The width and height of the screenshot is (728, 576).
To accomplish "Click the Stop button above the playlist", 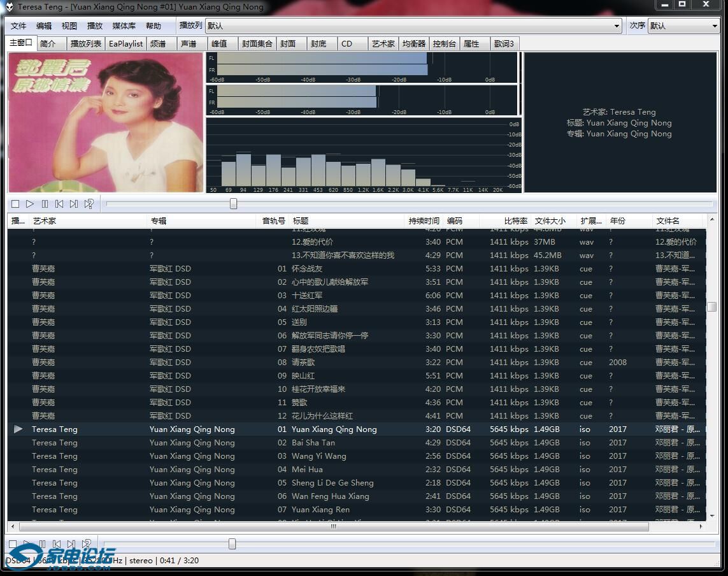I will click(x=15, y=204).
